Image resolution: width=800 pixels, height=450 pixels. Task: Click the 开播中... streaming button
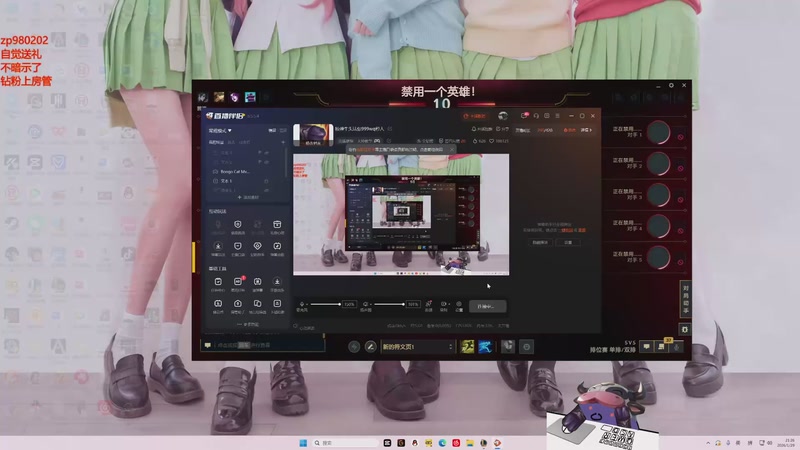click(488, 306)
